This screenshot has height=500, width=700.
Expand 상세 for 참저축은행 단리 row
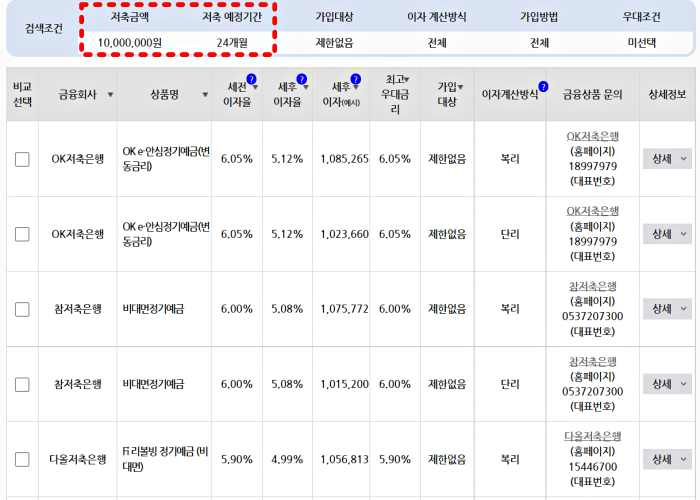click(x=667, y=384)
